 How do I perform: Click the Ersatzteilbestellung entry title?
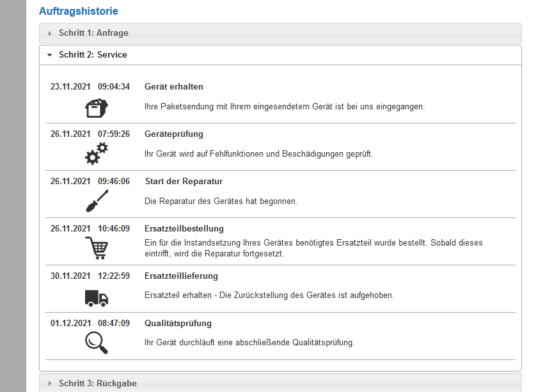(184, 229)
